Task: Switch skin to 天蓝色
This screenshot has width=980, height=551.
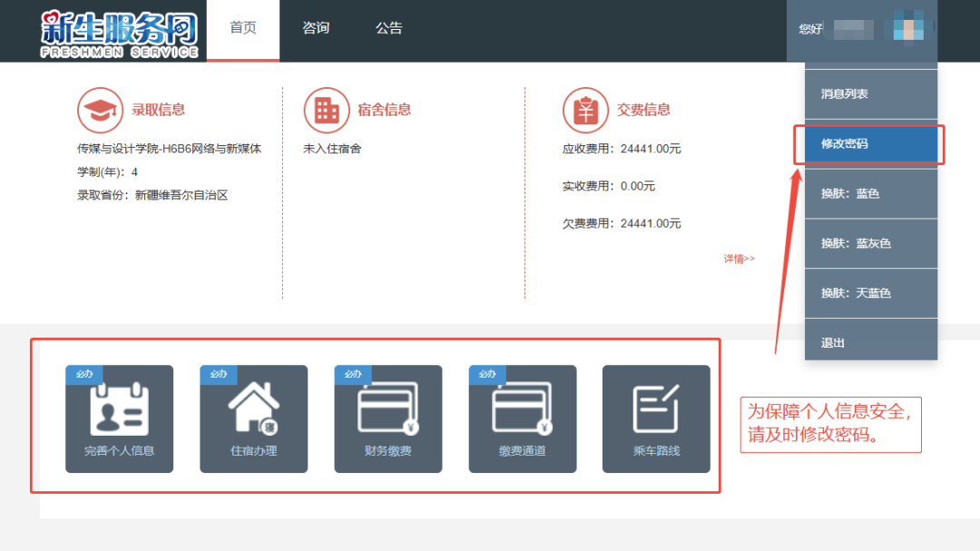Action: 871,293
